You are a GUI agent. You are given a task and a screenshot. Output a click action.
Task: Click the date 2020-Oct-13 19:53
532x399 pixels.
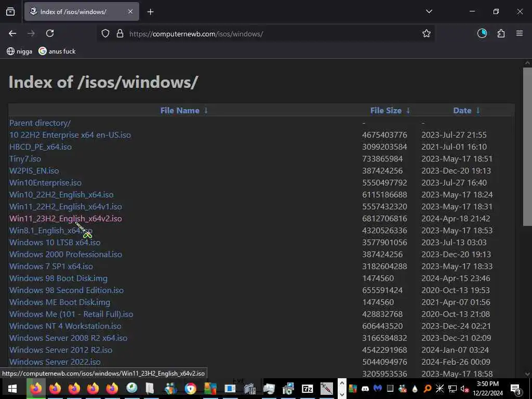click(x=456, y=290)
